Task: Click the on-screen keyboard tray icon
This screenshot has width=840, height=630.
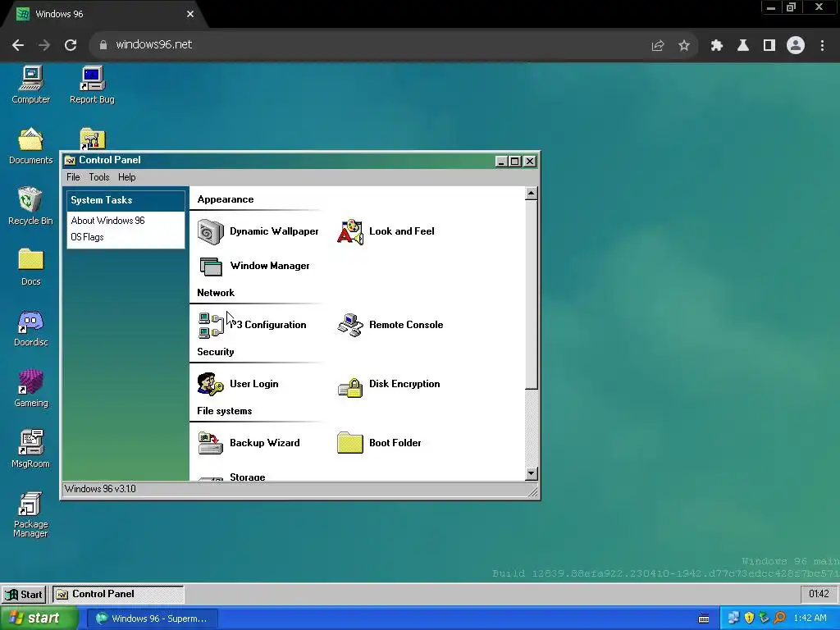Action: [704, 619]
